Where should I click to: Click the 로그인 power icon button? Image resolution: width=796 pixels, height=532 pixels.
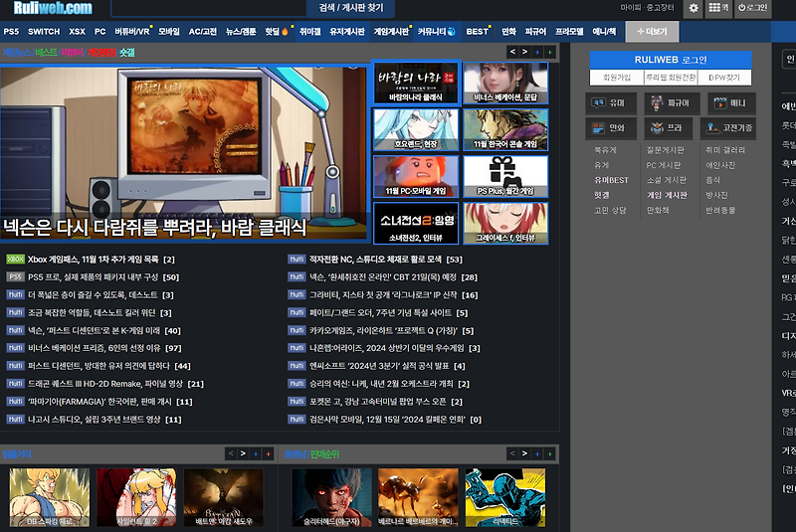tap(753, 8)
